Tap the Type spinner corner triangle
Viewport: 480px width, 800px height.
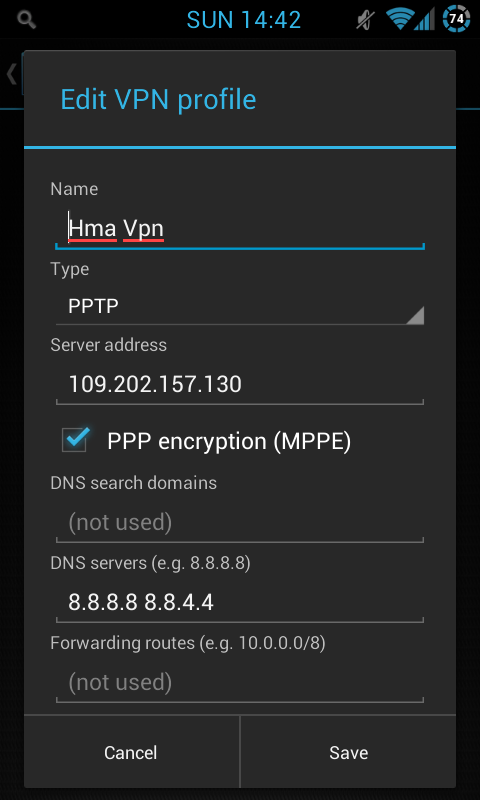415,315
